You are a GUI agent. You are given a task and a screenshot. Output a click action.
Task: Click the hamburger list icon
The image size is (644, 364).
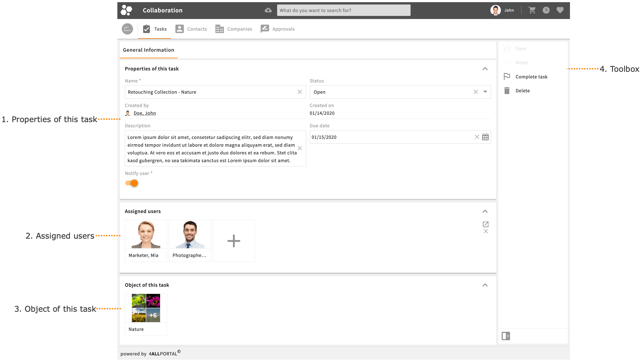click(x=127, y=29)
